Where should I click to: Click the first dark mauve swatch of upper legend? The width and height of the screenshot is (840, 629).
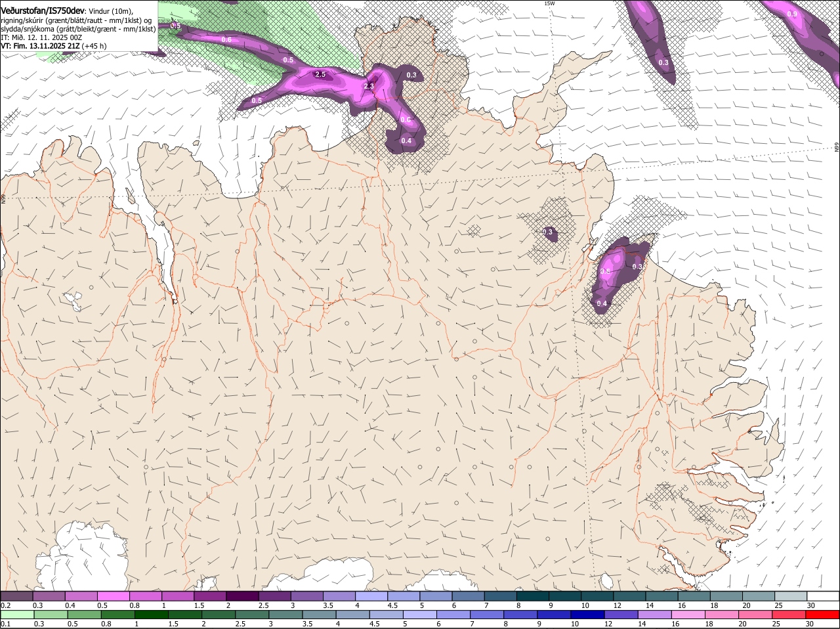[16, 596]
